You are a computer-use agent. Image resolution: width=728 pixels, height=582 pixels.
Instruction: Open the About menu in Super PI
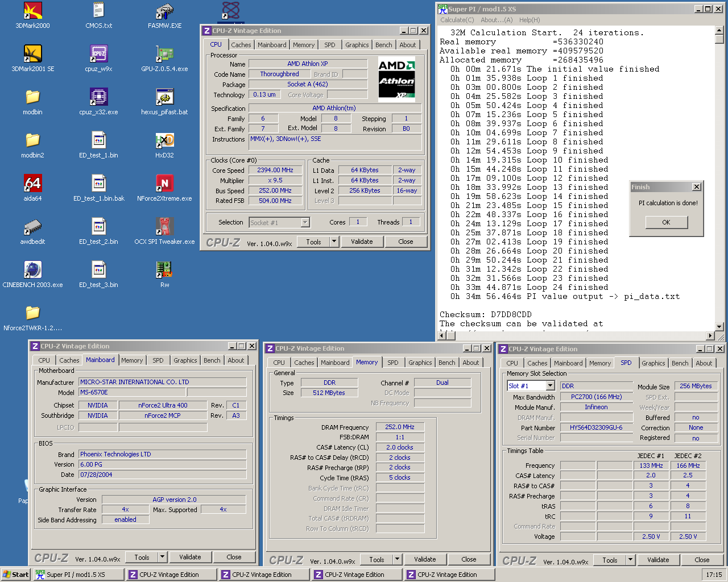(x=497, y=20)
